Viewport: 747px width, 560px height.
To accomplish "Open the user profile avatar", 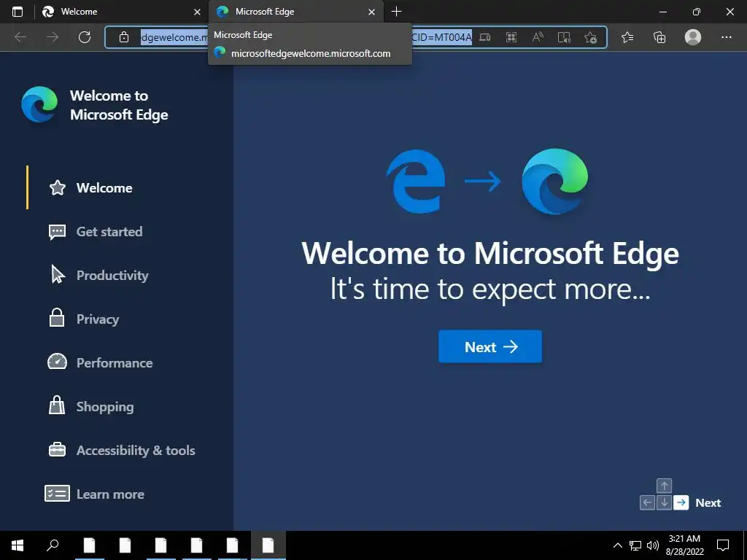I will tap(693, 37).
